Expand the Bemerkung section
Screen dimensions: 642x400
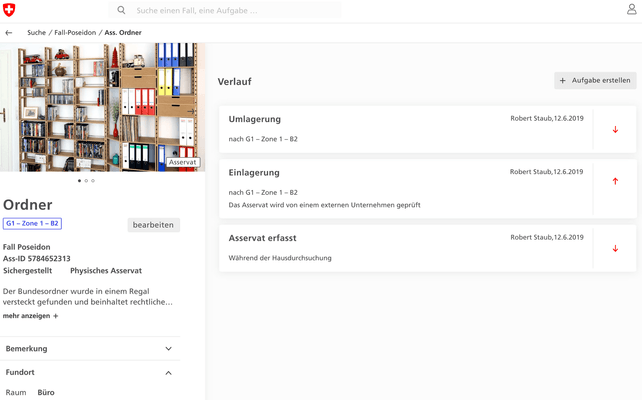(x=168, y=349)
